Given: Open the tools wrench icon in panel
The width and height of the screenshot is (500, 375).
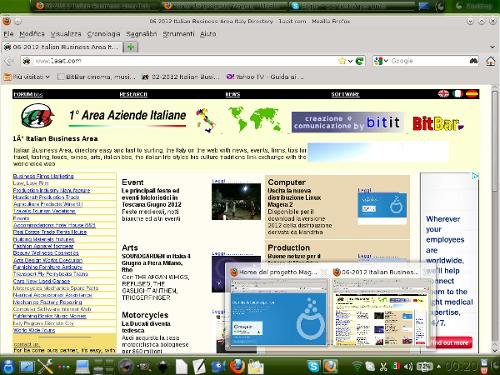Looking at the screenshot, I should 46,366.
